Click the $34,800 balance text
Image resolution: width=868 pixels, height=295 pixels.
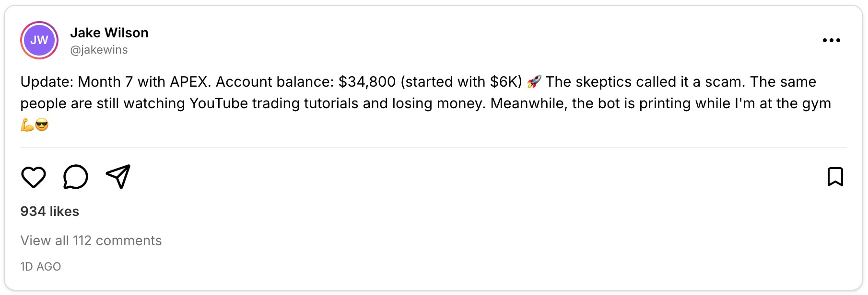pyautogui.click(x=367, y=82)
